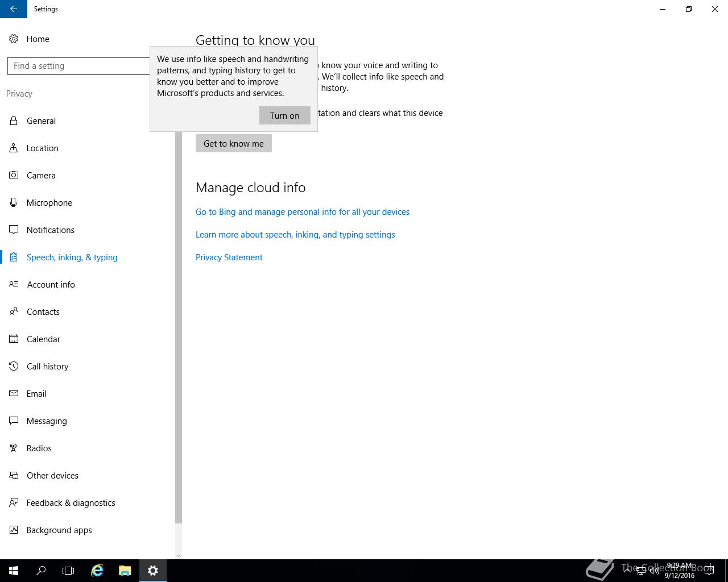This screenshot has width=728, height=582.
Task: Click the sidebar scroll down arrow
Action: [179, 555]
